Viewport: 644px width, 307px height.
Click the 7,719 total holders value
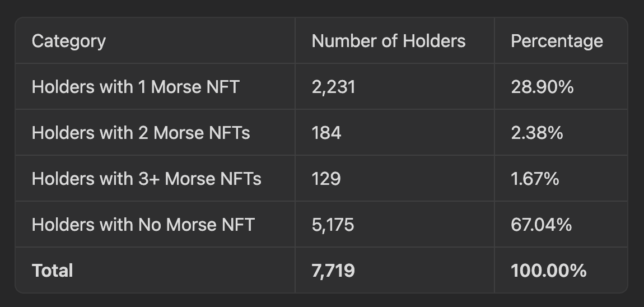coord(333,271)
